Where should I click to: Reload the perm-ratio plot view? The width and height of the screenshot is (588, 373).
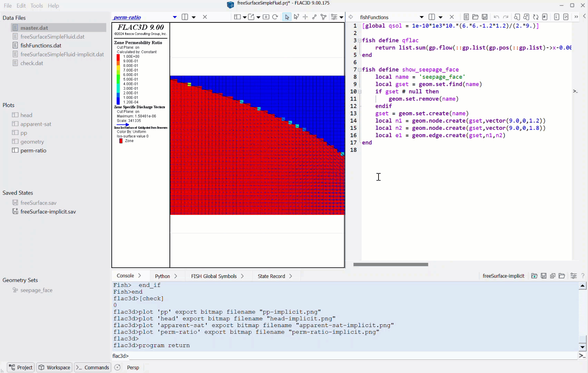(275, 17)
